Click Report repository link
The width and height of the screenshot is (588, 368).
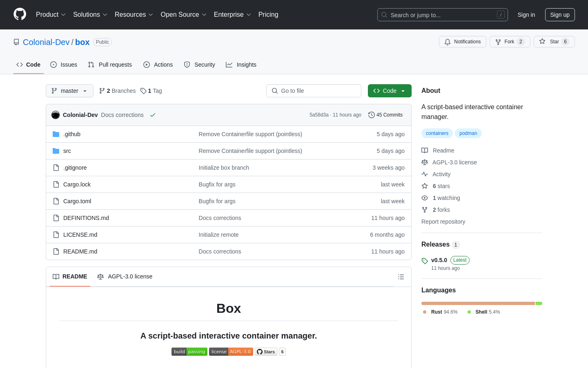tap(443, 222)
